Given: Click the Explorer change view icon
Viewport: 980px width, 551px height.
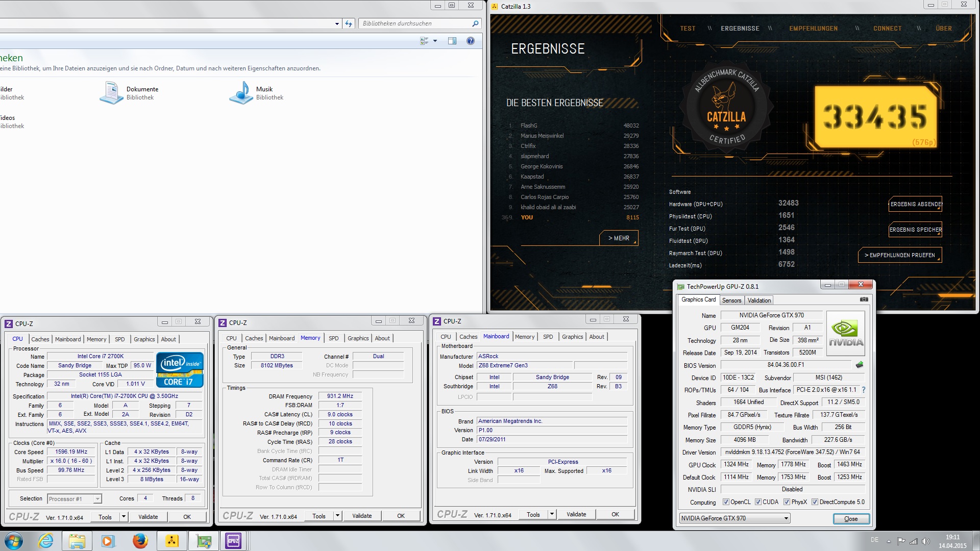Looking at the screenshot, I should 424,41.
